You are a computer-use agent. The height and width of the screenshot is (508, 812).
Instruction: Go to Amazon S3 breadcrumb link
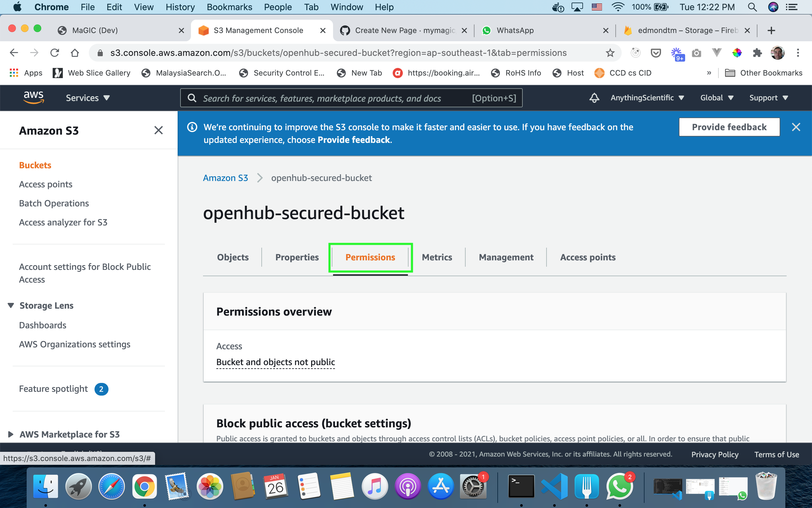point(225,178)
